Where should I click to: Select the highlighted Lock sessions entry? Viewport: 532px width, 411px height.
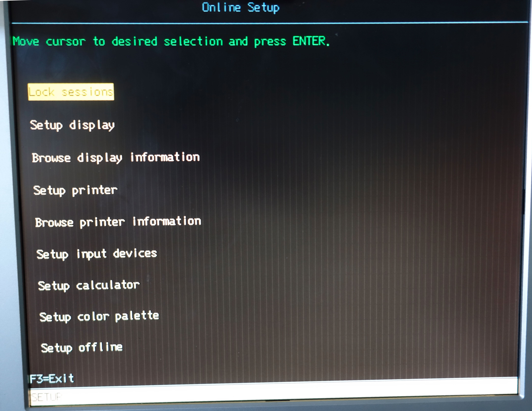coord(71,92)
